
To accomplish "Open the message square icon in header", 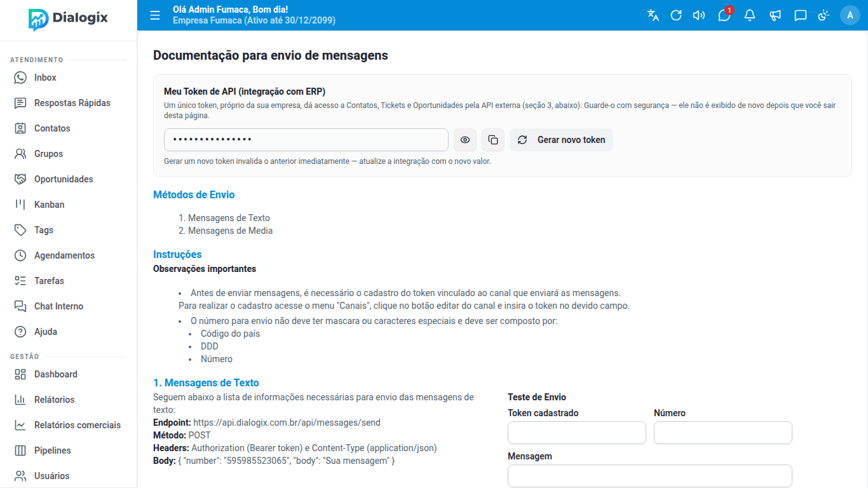I will (x=801, y=15).
